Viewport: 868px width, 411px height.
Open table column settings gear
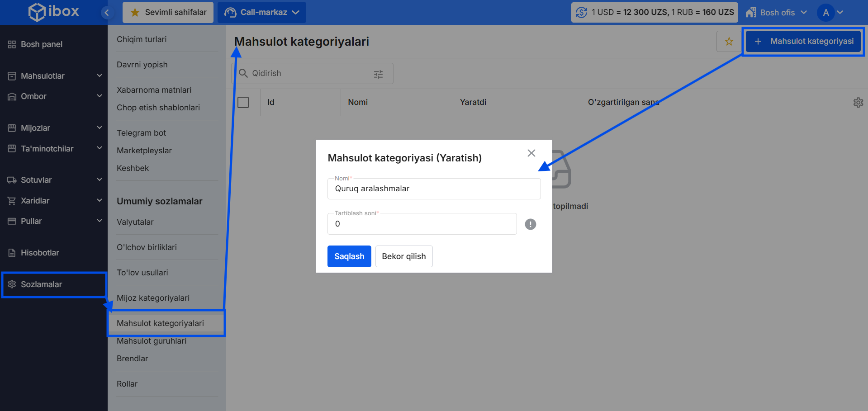pyautogui.click(x=858, y=103)
